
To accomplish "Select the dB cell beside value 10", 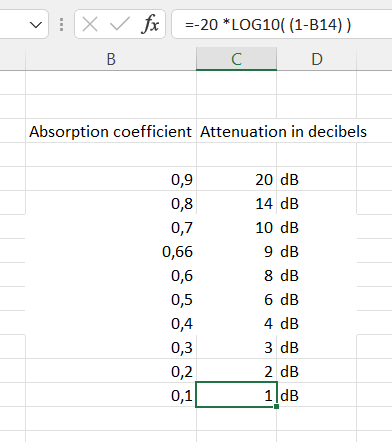I will point(317,227).
